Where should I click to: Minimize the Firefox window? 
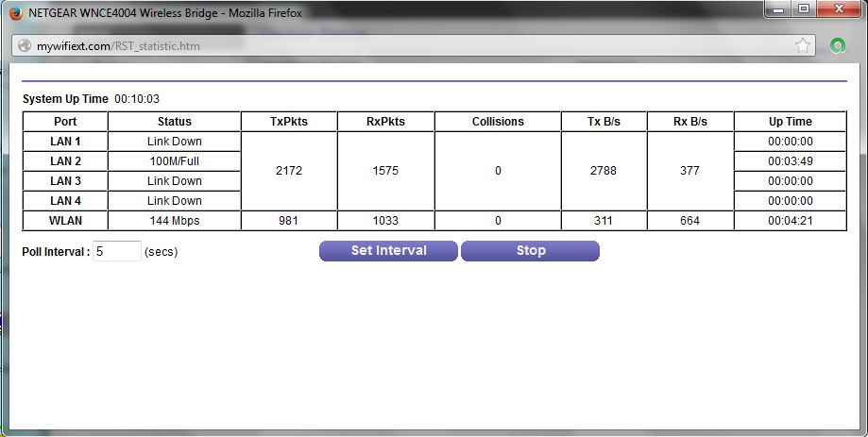pos(779,9)
